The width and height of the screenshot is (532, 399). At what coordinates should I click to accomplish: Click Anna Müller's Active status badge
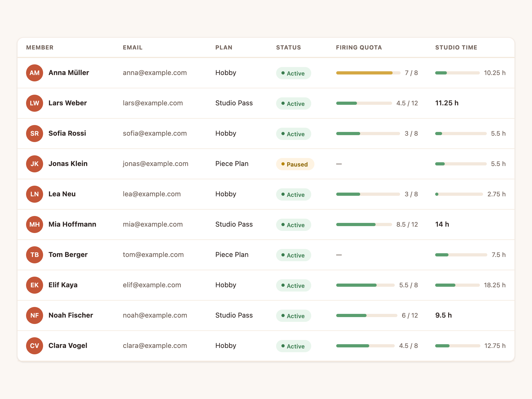click(x=294, y=73)
